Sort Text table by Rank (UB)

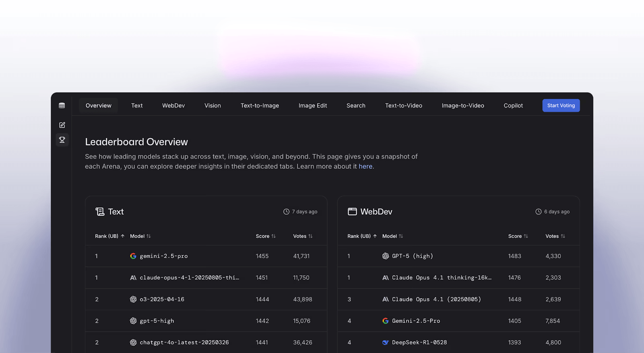pos(110,236)
